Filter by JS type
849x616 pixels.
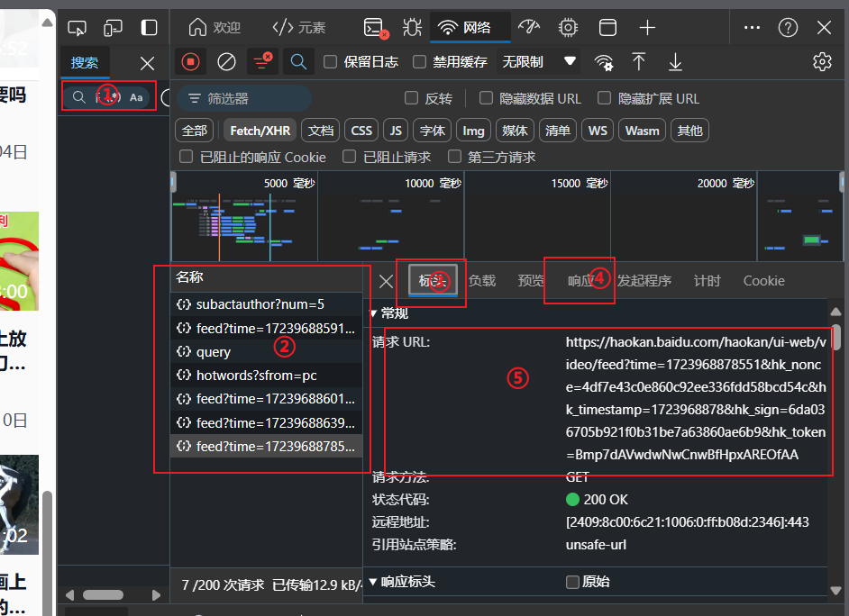[396, 131]
